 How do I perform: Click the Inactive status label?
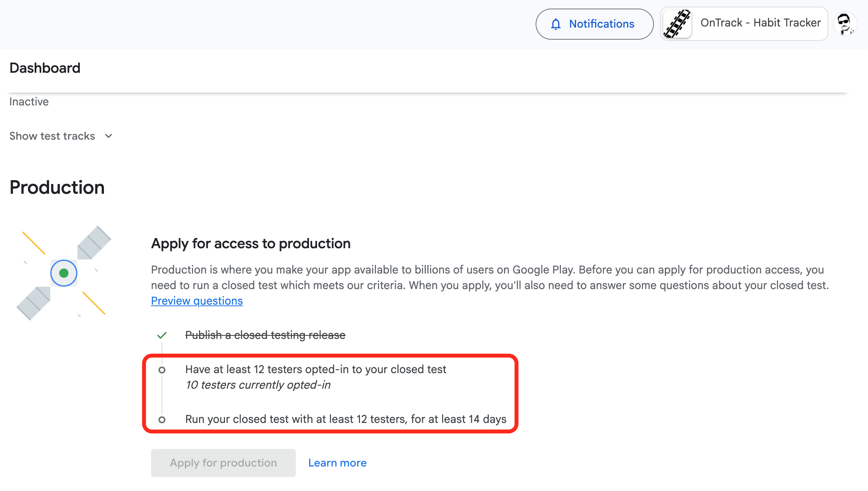click(29, 102)
